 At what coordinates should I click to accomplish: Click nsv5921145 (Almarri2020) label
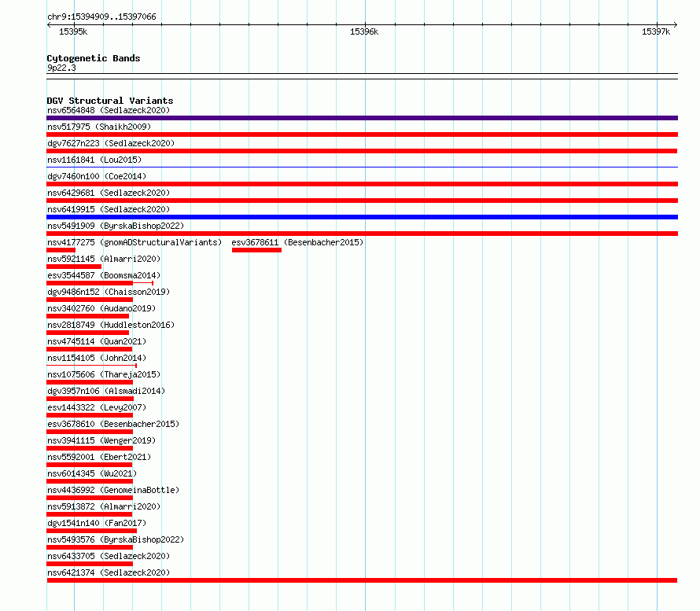(x=104, y=259)
